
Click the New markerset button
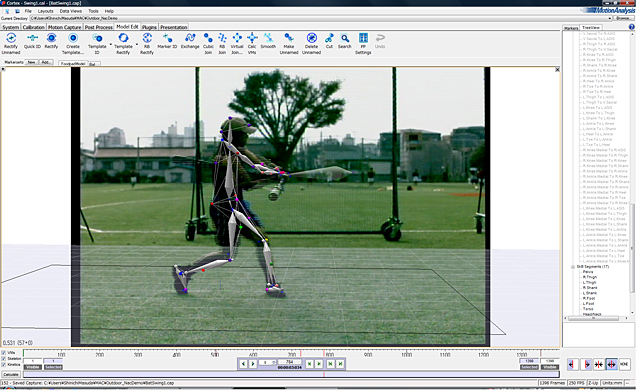pyautogui.click(x=31, y=62)
